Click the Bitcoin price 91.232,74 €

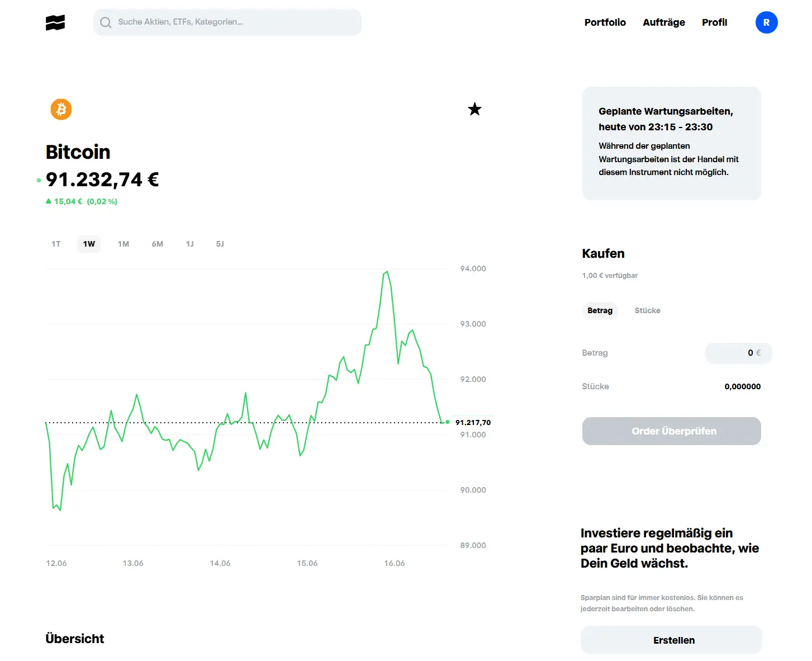(102, 180)
